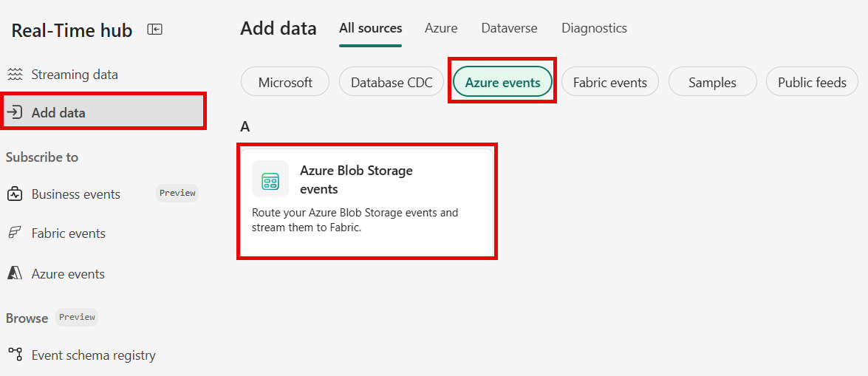868x376 pixels.
Task: Enable the Samples filter chip
Action: (712, 83)
